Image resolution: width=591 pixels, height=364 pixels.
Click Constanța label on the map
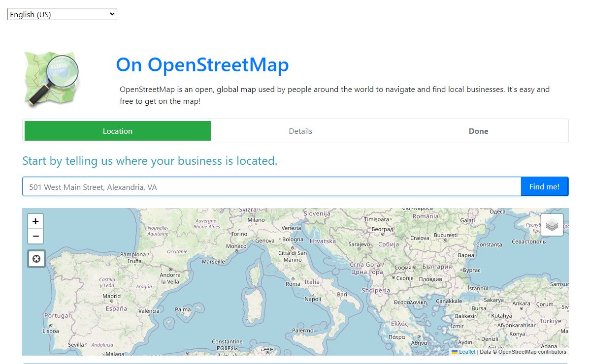tap(489, 244)
